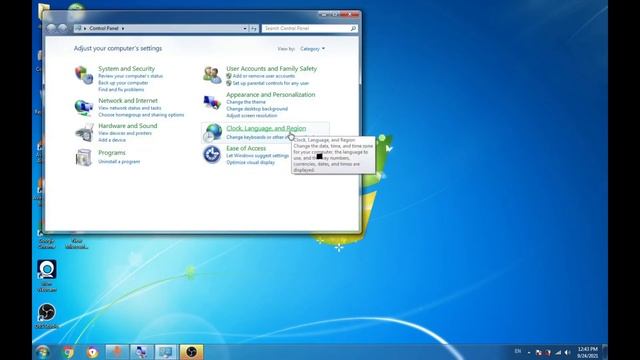Open the Network and Internet heading
This screenshot has height=360, width=640.
pos(128,100)
